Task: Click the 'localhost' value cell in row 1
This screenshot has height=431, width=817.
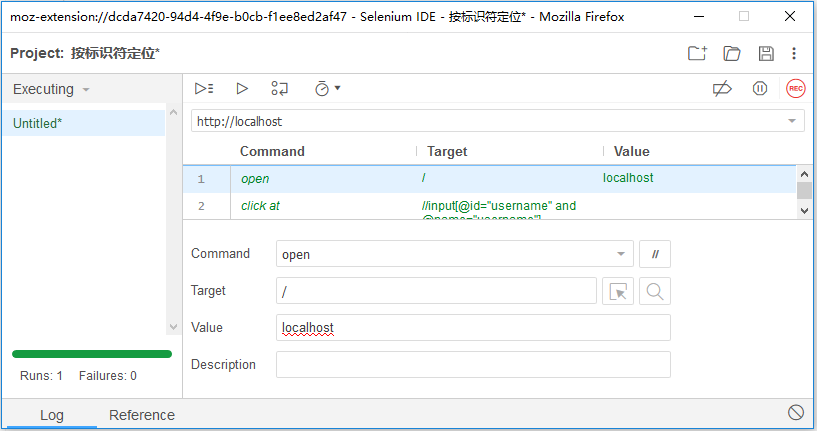Action: tap(628, 178)
